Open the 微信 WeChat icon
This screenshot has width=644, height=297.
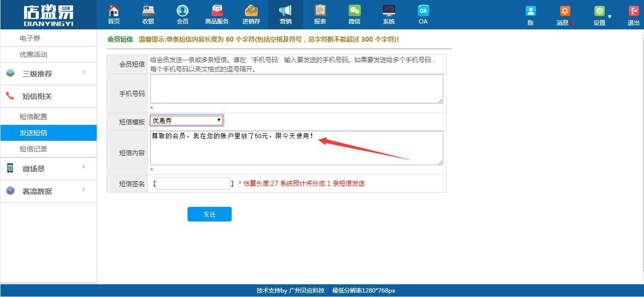[354, 10]
